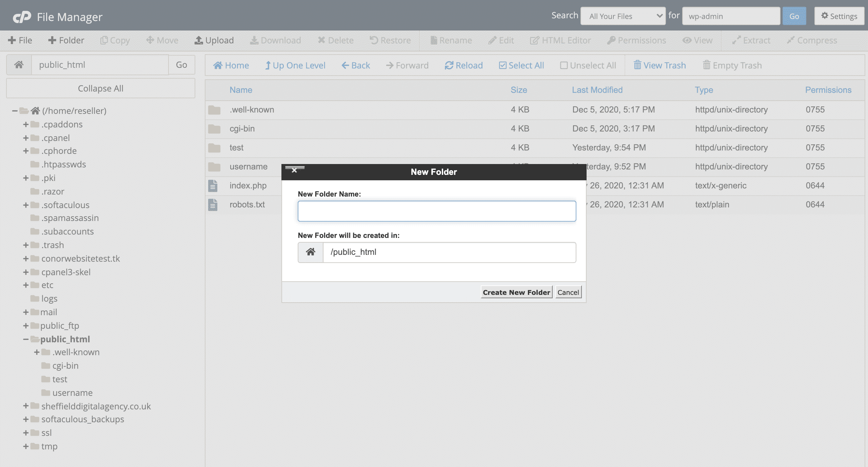Click the home icon beside the path field
Screen dimensions: 868x467
tap(19, 65)
